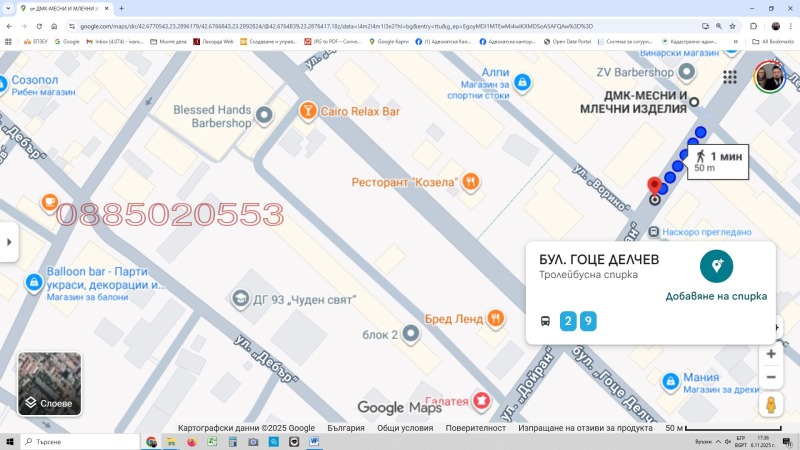Select trolleybus line 9 badge
800x450 pixels.
click(x=588, y=321)
